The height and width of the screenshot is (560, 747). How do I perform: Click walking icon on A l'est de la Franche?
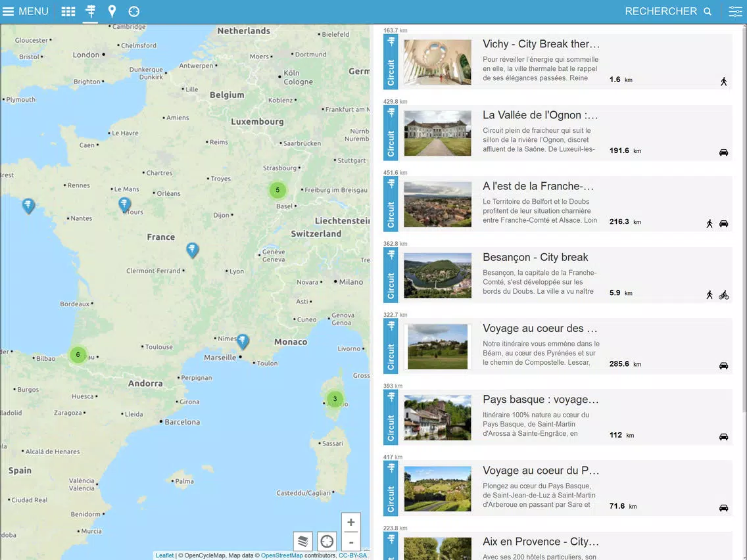pyautogui.click(x=710, y=223)
